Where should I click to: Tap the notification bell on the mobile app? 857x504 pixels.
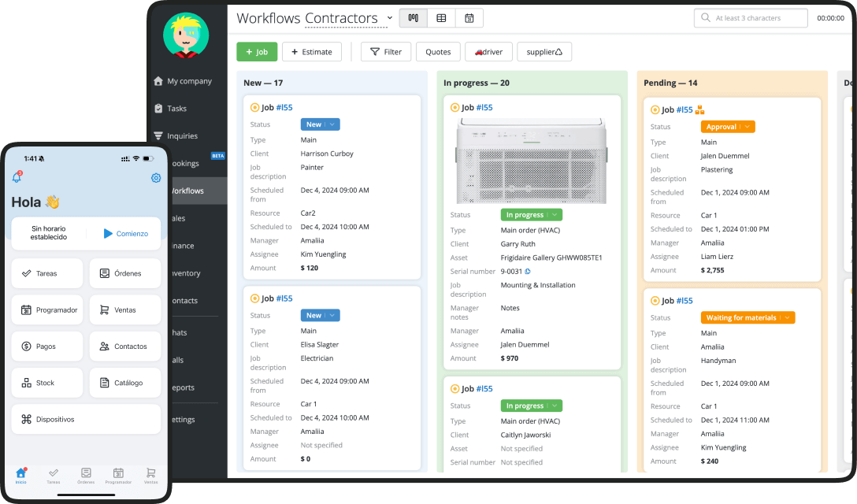click(17, 178)
